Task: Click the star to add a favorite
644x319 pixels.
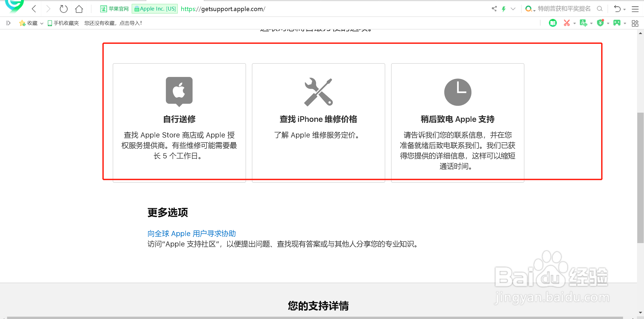Action: coord(22,23)
